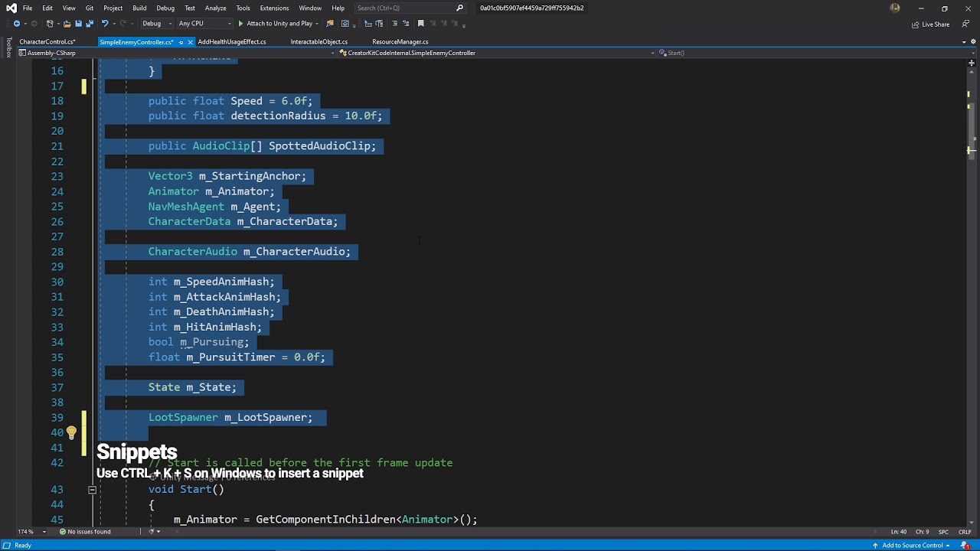The height and width of the screenshot is (551, 980).
Task: Click the notifications bell in status bar
Action: 965,546
